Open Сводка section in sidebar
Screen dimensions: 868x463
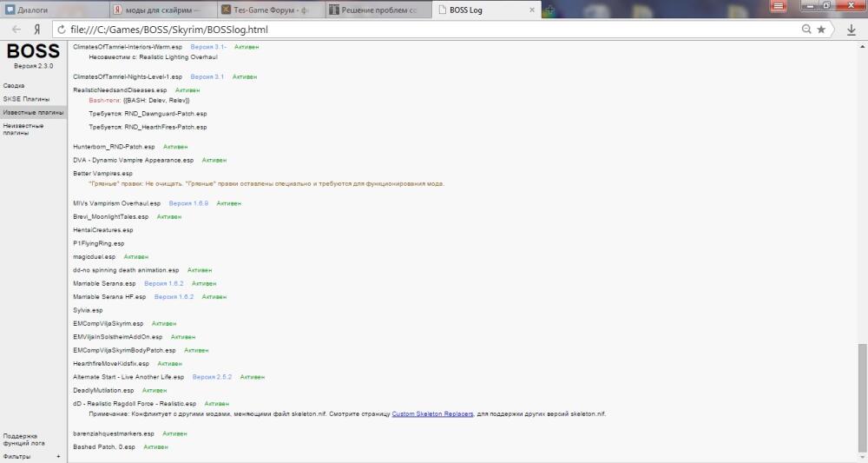14,86
